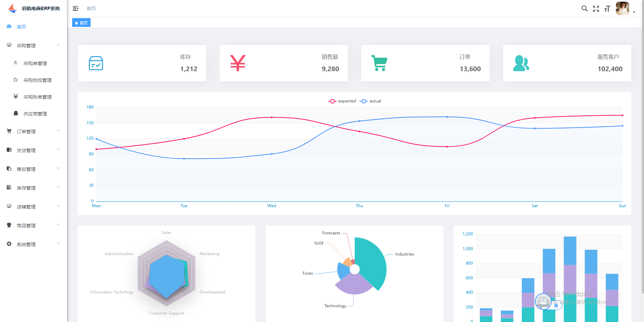Click the tallest stacked bar's blue segment
The height and width of the screenshot is (322, 644).
point(570,251)
